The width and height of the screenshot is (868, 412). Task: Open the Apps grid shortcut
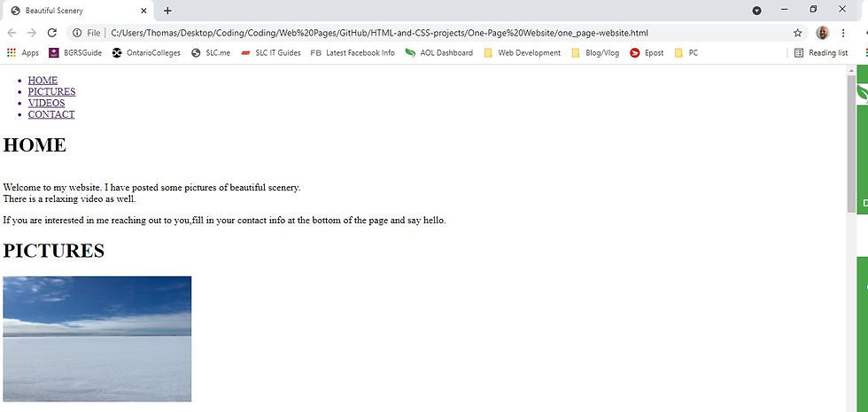23,52
